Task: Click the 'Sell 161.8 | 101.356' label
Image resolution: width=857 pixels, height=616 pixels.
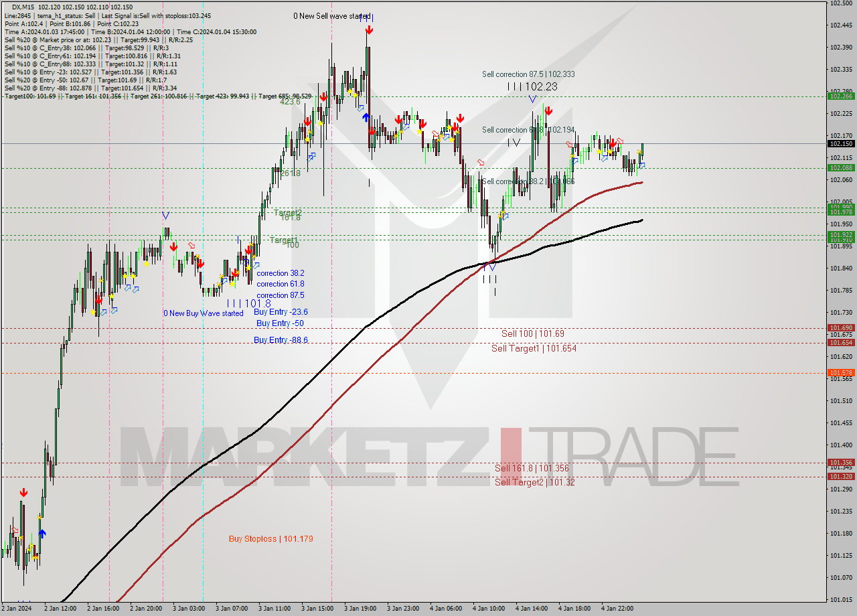Action: pyautogui.click(x=532, y=469)
